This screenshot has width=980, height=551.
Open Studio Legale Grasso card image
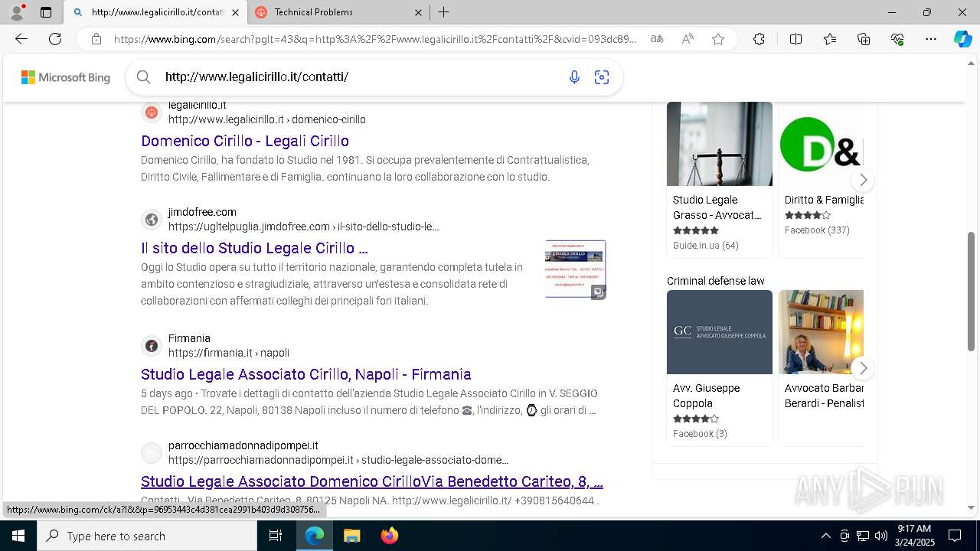720,144
